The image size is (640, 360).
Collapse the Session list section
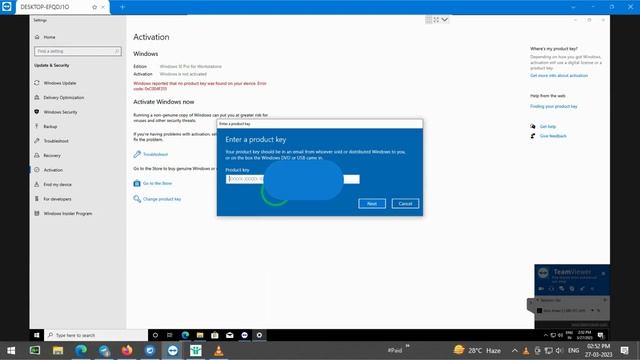[x=538, y=300]
